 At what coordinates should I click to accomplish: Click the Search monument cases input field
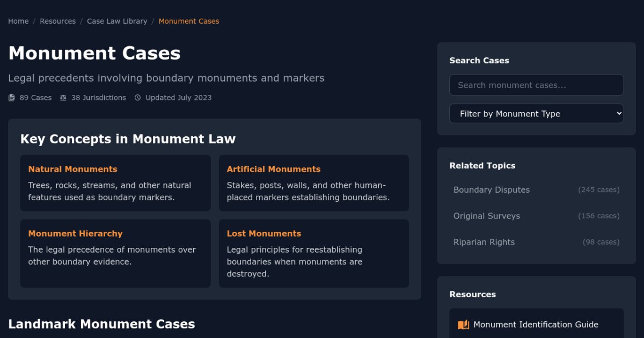536,85
